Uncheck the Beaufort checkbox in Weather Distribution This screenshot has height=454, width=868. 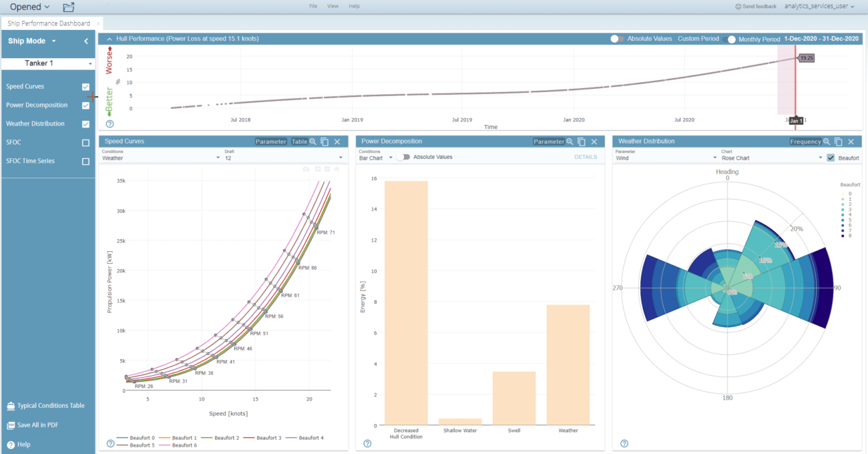(x=829, y=158)
